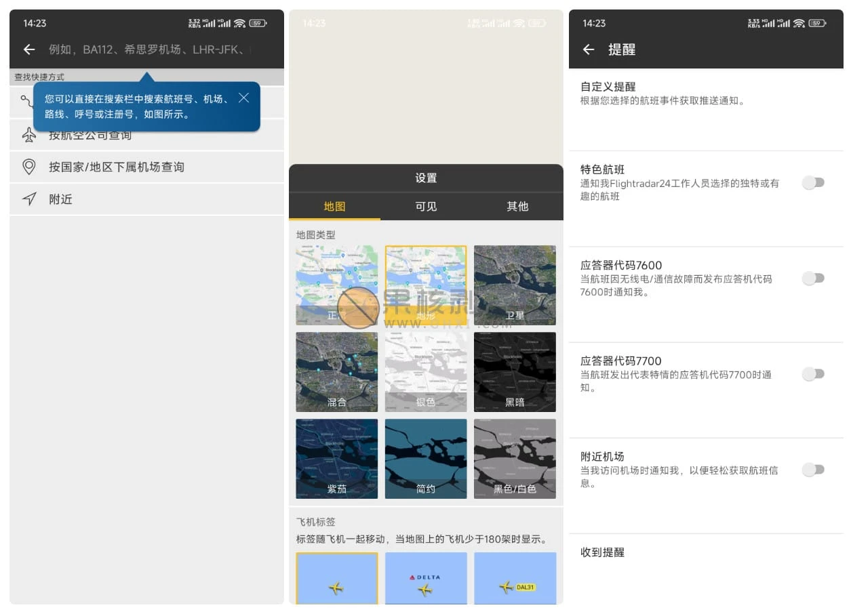This screenshot has height=616, width=851.
Task: Pick the 紫茄 map type
Action: tap(337, 459)
